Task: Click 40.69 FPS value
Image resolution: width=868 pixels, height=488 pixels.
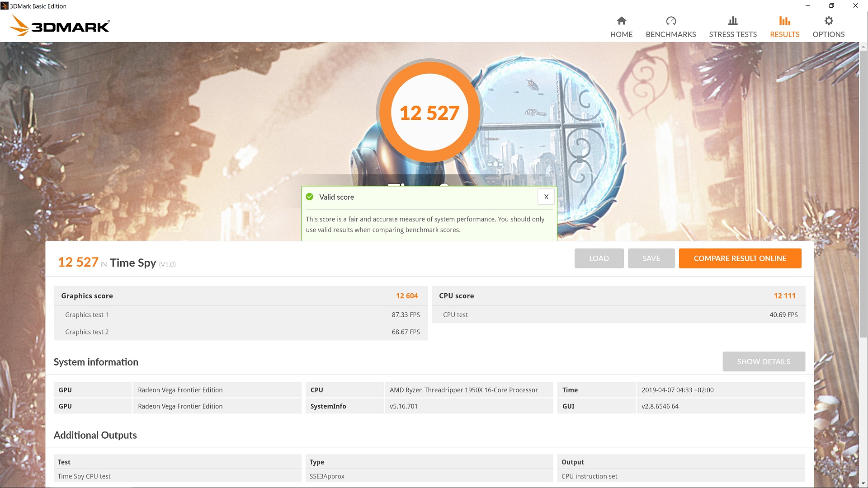Action: pyautogui.click(x=783, y=315)
